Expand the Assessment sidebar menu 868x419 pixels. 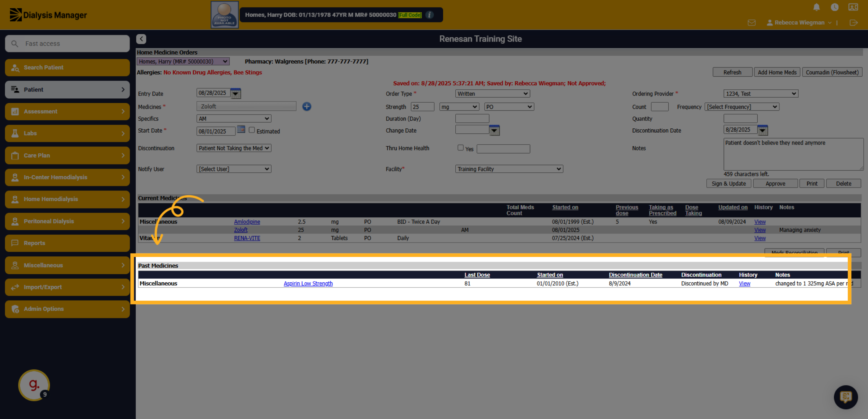[x=67, y=111]
